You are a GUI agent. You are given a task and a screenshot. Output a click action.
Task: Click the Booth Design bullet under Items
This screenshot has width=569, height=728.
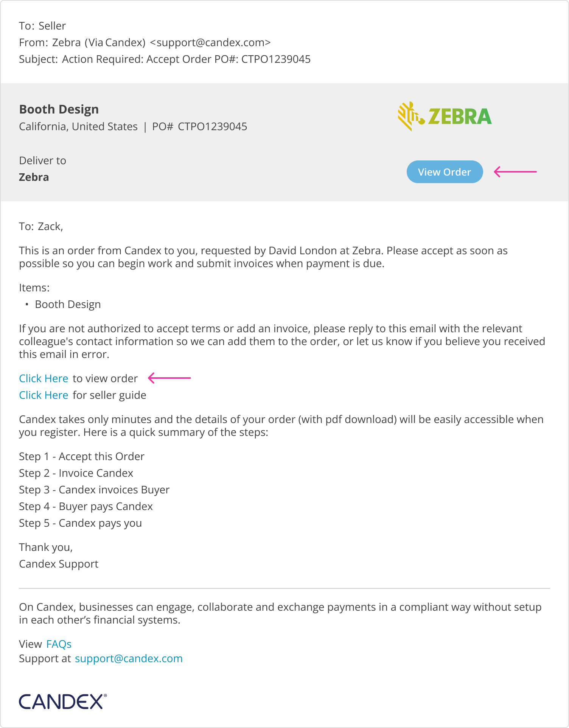(68, 304)
